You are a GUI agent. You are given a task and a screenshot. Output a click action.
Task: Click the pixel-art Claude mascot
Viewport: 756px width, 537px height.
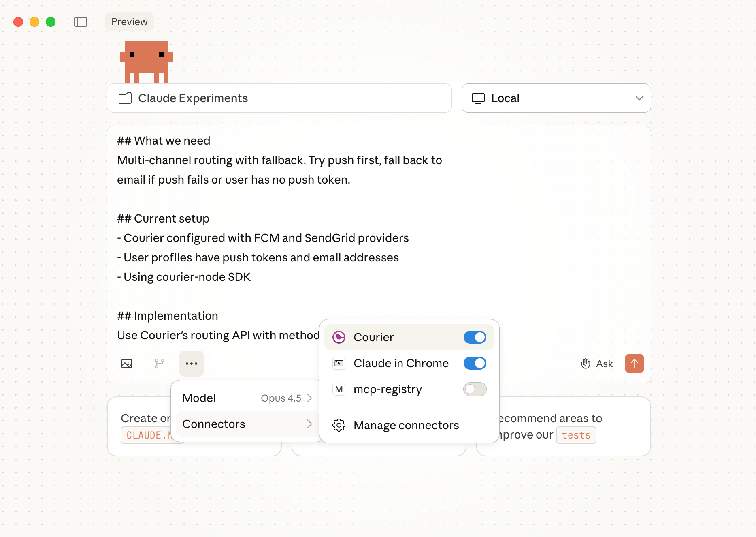pos(146,62)
